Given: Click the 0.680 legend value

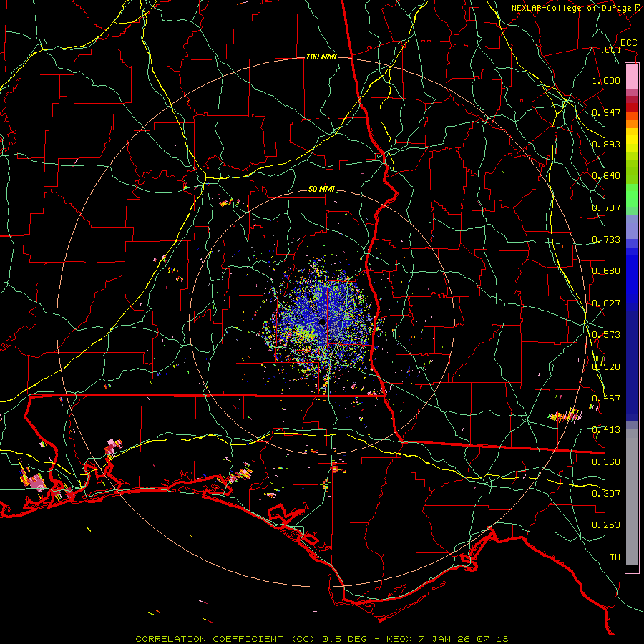Looking at the screenshot, I should click(x=606, y=271).
